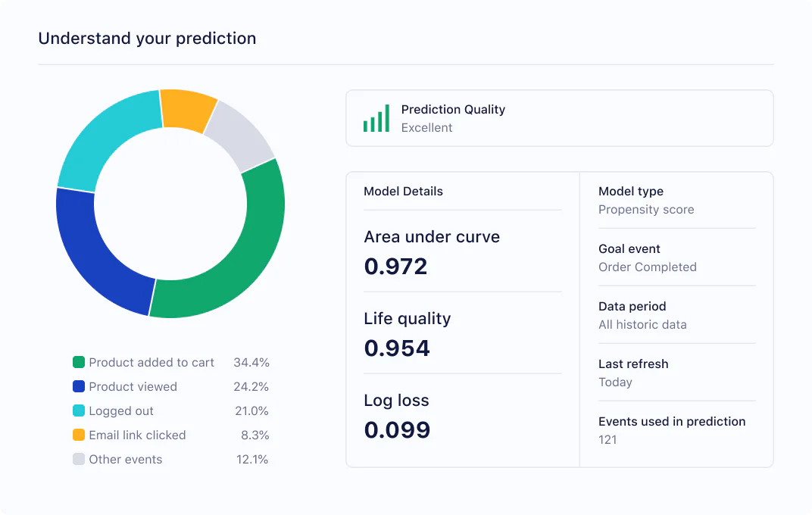Select the teal Logged out legend icon
The image size is (812, 515).
coord(79,411)
